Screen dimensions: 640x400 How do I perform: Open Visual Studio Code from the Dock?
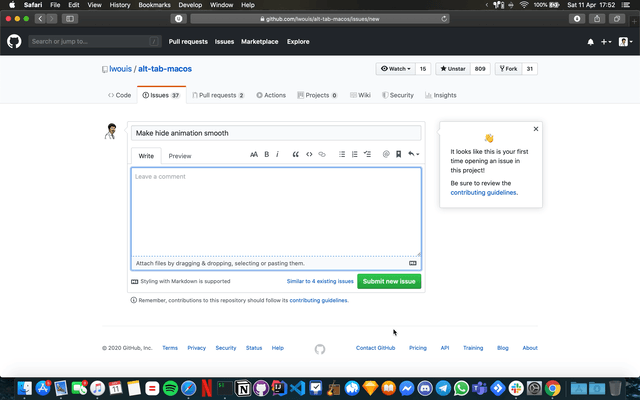298,388
